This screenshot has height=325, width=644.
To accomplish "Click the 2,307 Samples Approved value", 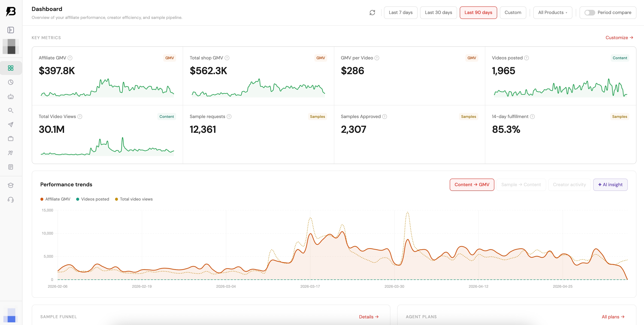I will [354, 130].
